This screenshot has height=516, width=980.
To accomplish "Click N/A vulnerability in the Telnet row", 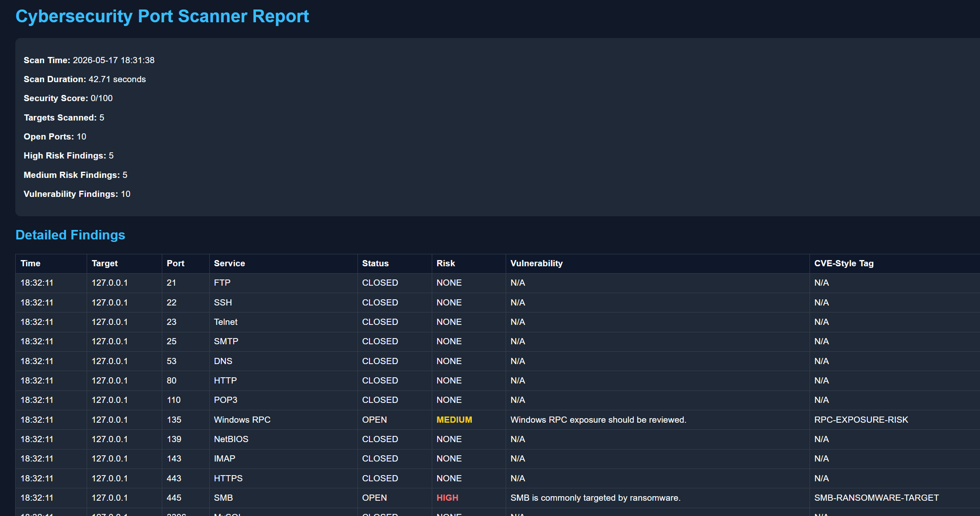I will click(518, 322).
